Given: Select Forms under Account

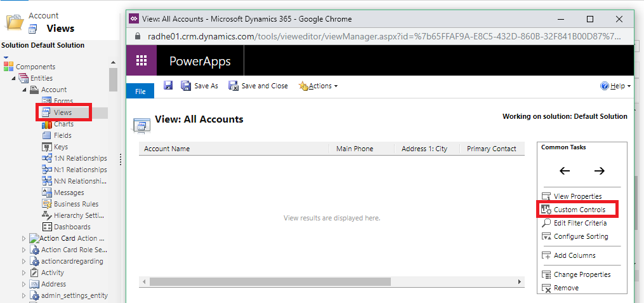Looking at the screenshot, I should coord(58,101).
